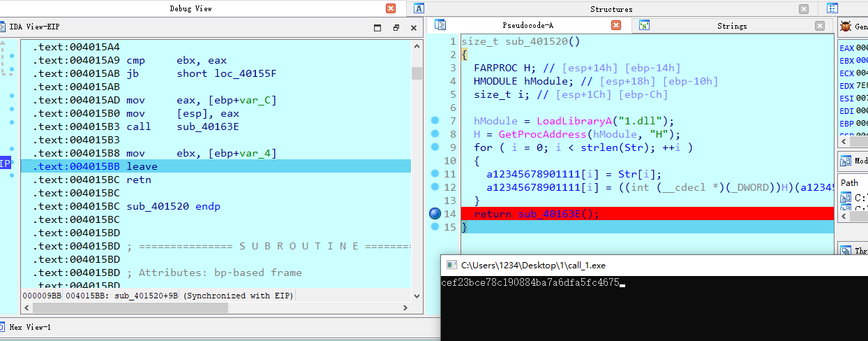Click the IDA View-EIP panel icon
The height and width of the screenshot is (341, 868).
3,27
